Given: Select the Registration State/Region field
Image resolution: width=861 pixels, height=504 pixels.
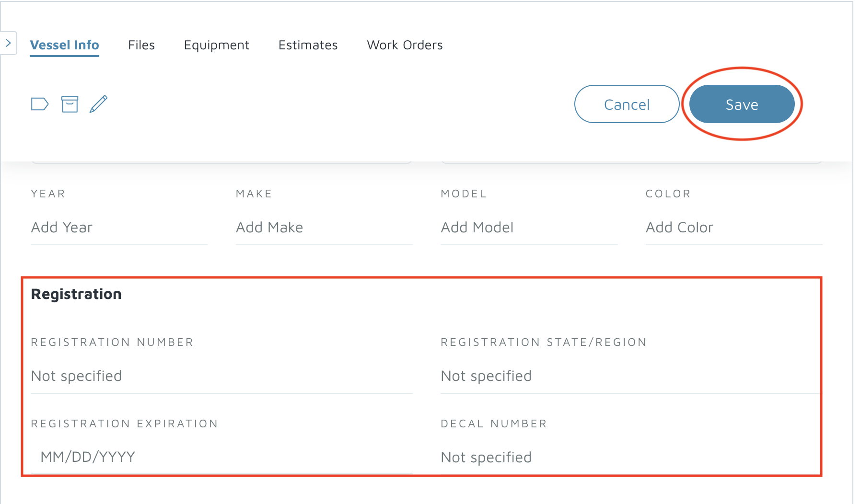Looking at the screenshot, I should click(630, 376).
